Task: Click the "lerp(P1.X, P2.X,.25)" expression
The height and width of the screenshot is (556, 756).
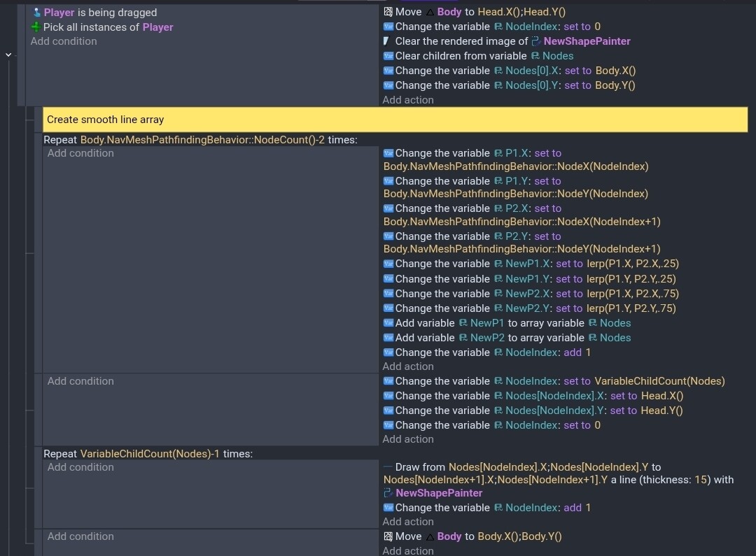Action: pos(632,264)
